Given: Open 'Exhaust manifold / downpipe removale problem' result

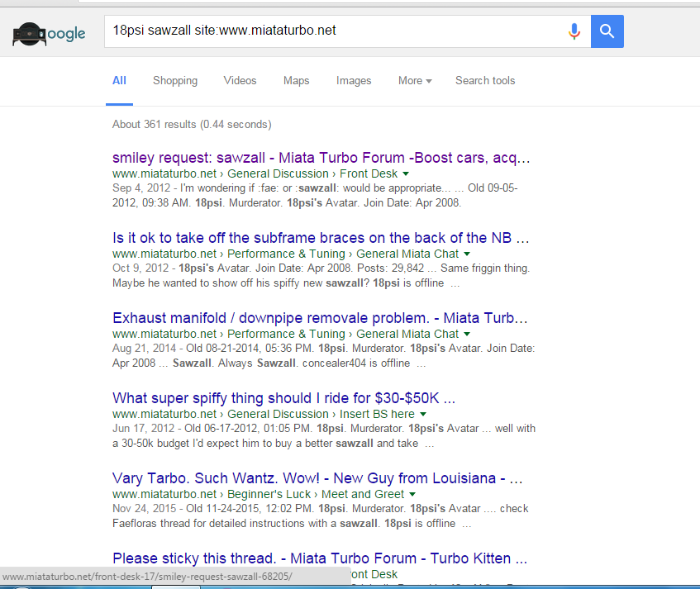Looking at the screenshot, I should (320, 318).
